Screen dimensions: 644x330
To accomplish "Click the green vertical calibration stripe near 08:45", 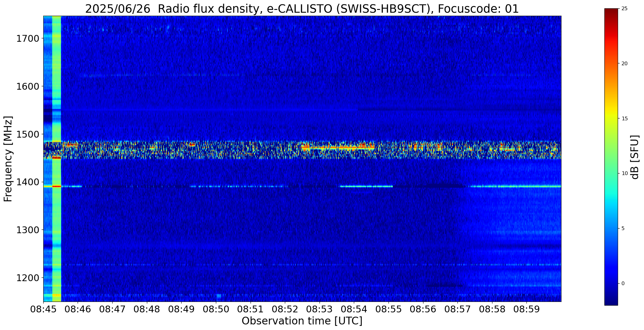I will coord(57,159).
